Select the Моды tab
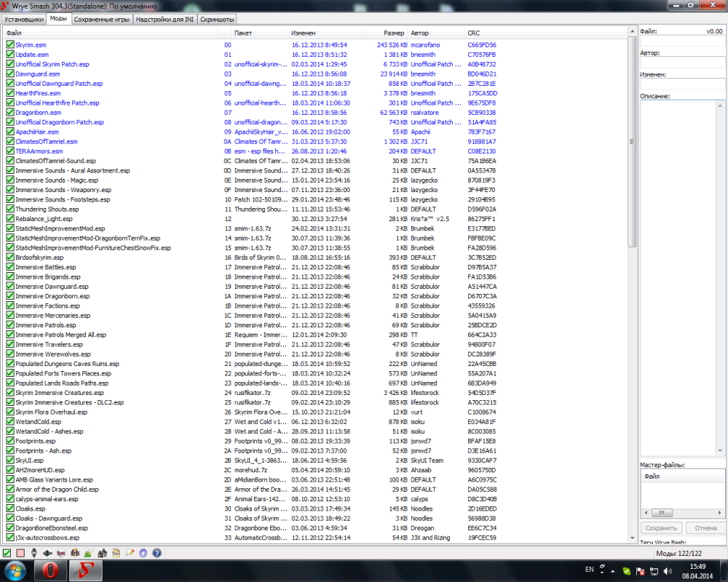 58,19
